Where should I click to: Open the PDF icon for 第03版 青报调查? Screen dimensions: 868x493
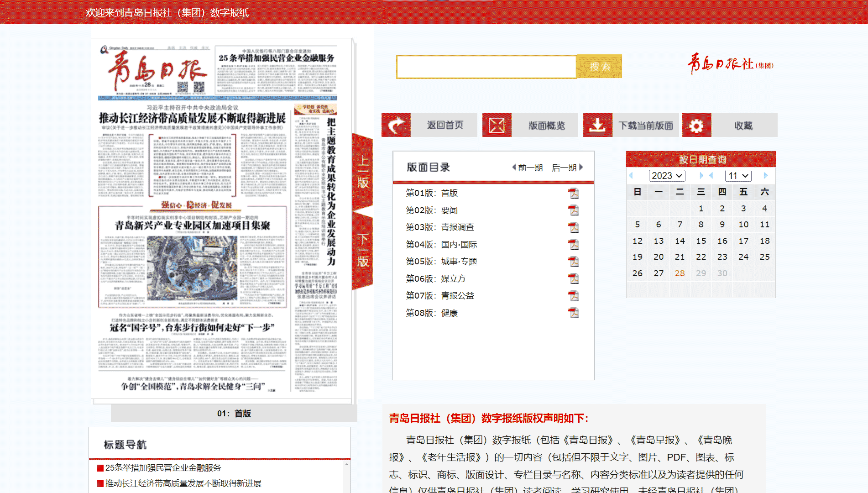point(574,227)
